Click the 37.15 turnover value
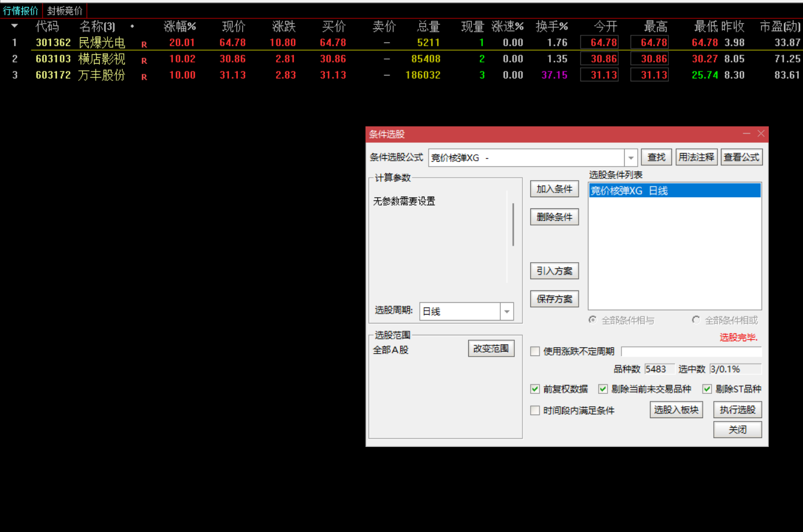The height and width of the screenshot is (532, 803). pyautogui.click(x=554, y=75)
